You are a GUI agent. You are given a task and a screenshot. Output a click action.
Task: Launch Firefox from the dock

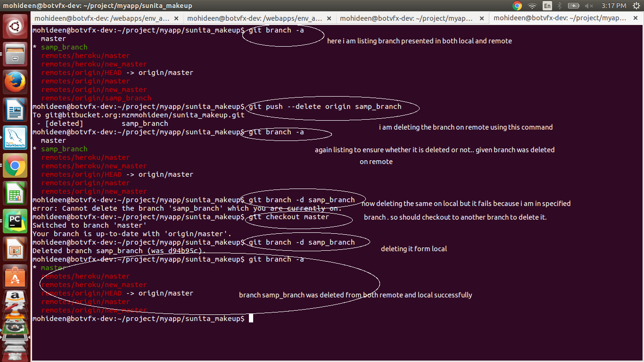tap(16, 82)
